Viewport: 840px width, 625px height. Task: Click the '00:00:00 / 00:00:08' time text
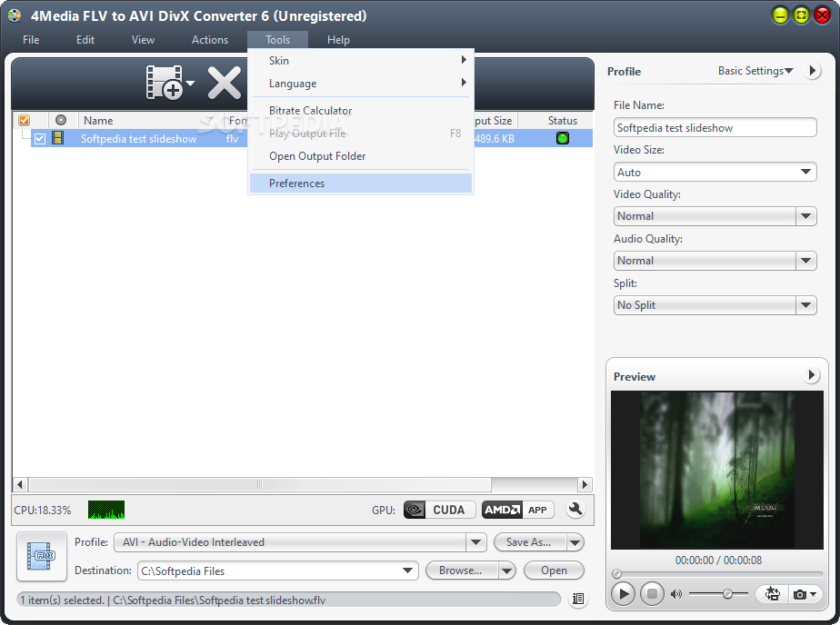(718, 561)
